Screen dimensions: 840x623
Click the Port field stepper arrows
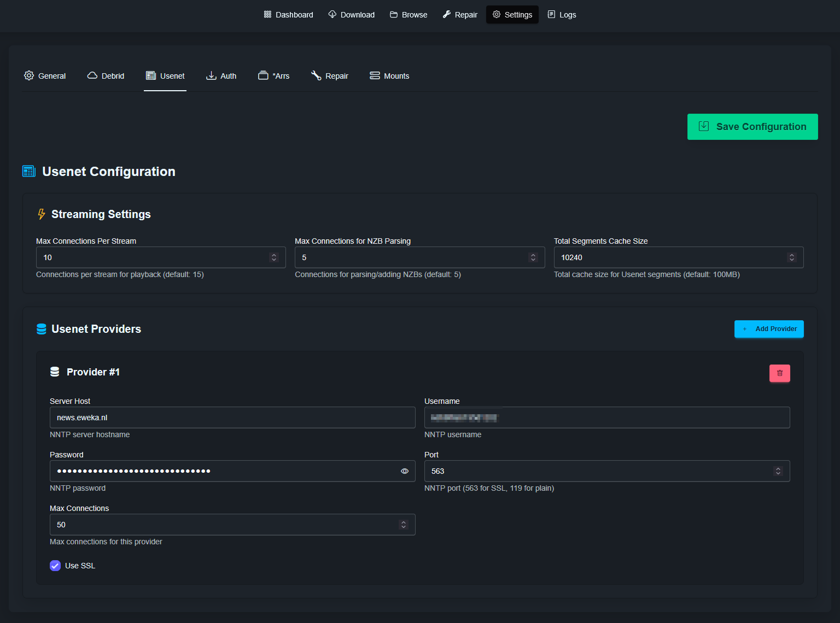(x=778, y=471)
